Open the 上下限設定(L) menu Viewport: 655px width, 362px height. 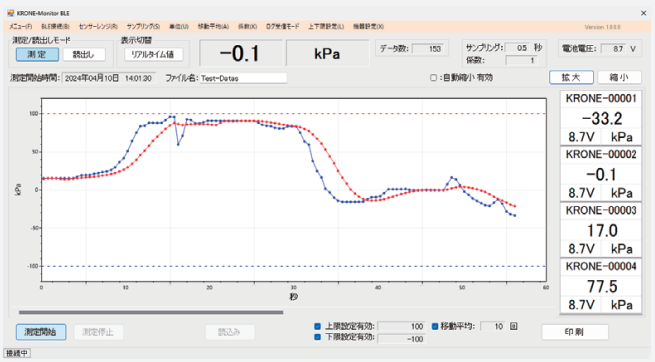(x=326, y=26)
